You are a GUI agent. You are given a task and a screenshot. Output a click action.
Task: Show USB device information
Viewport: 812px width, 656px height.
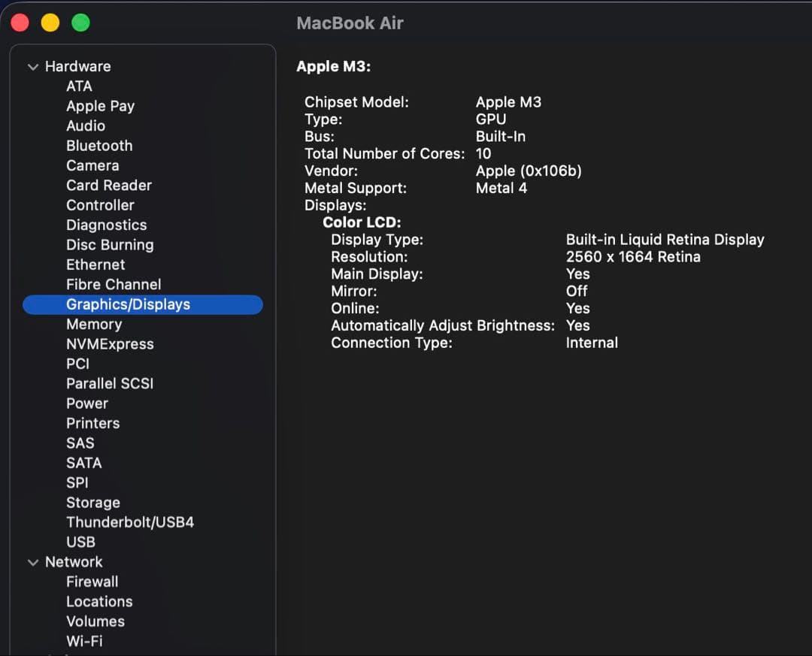coord(80,542)
